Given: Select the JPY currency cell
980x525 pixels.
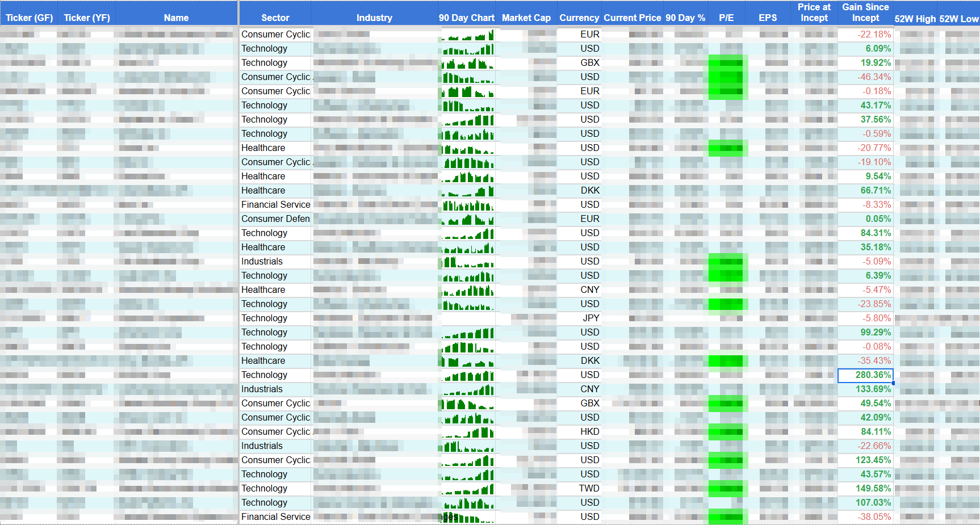Looking at the screenshot, I should pyautogui.click(x=590, y=318).
